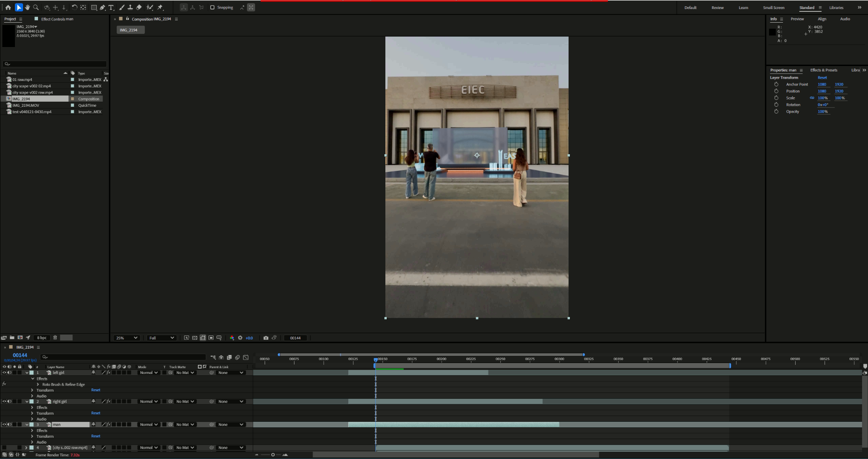Select the Rectangle shape tool
The width and height of the screenshot is (868, 459).
click(x=94, y=7)
